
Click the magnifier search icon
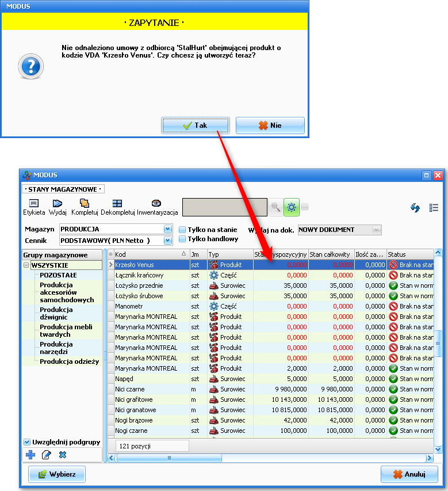point(276,207)
